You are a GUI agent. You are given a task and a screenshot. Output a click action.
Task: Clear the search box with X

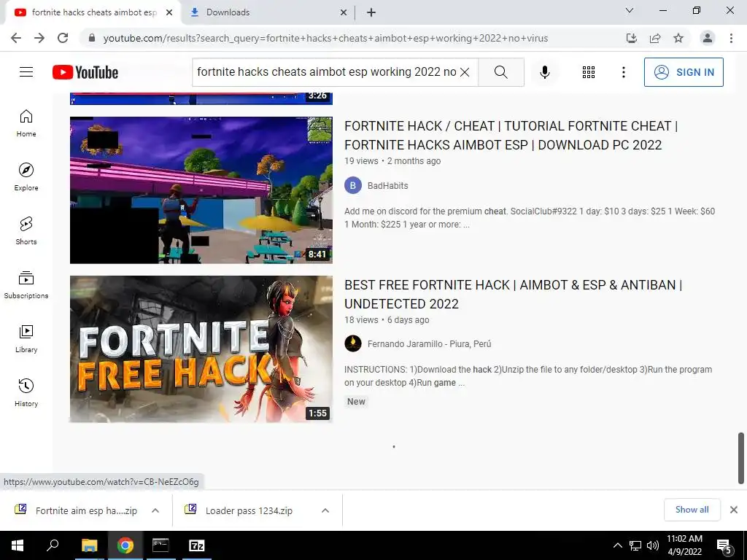point(465,72)
